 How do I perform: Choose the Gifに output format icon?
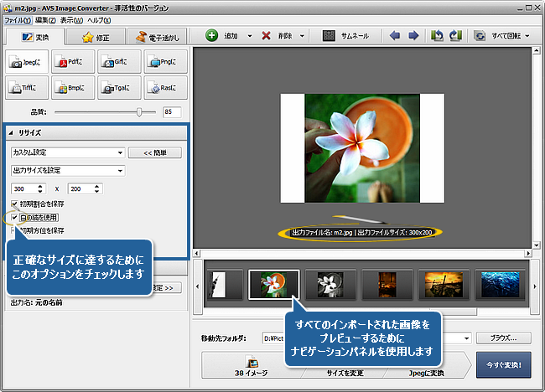pos(118,61)
